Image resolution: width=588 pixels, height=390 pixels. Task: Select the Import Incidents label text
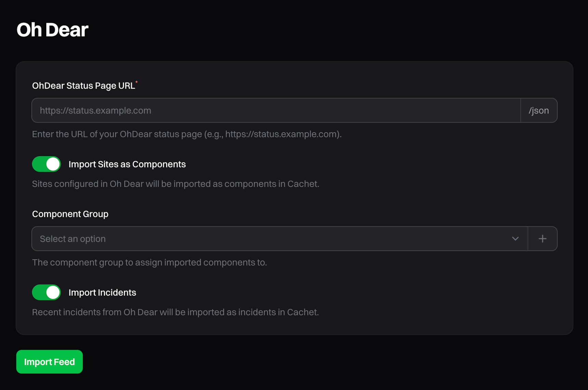102,292
